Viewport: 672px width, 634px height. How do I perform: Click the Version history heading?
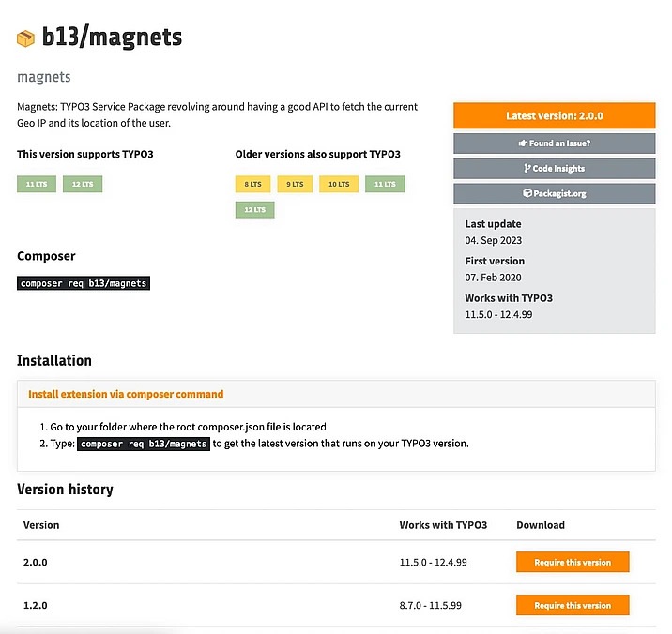tap(65, 490)
